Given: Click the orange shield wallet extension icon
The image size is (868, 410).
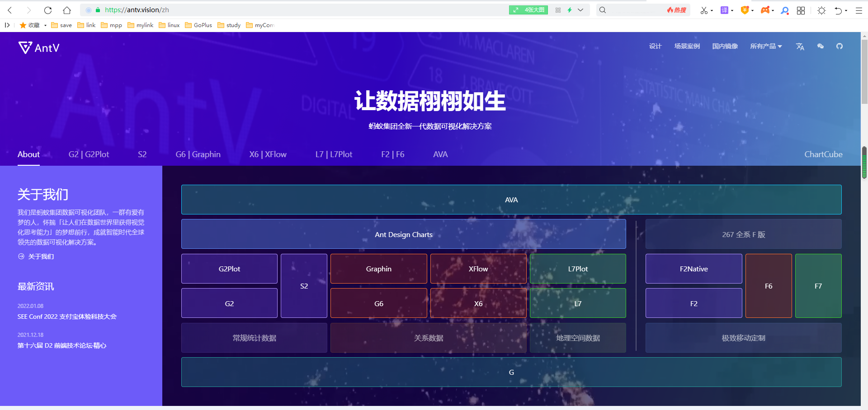Looking at the screenshot, I should (745, 10).
